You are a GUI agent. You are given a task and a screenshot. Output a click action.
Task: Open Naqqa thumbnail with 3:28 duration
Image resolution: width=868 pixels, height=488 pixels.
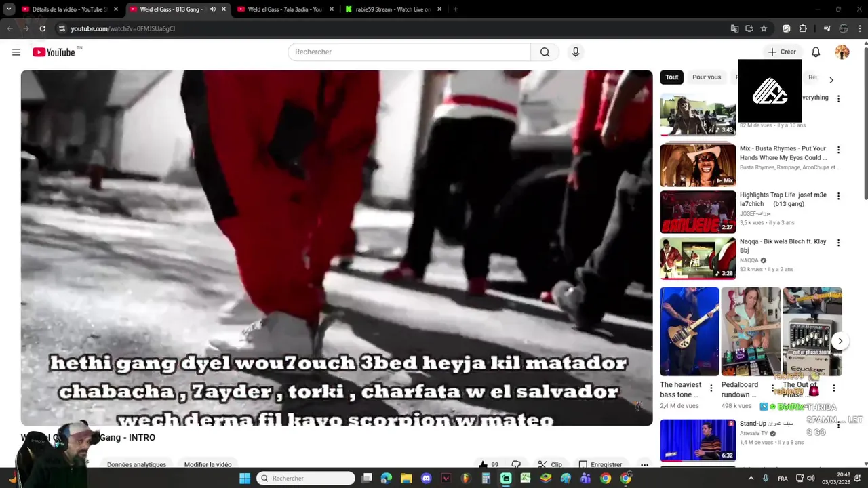pos(698,258)
